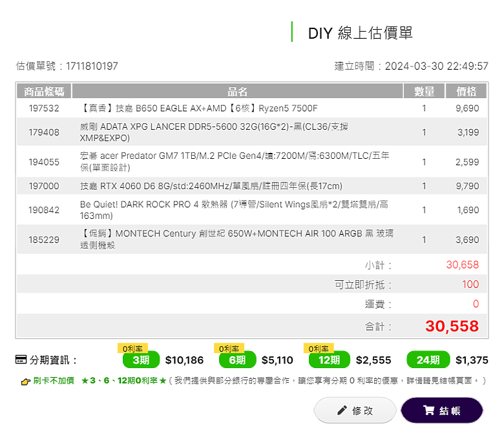Click the 合計 label
This screenshot has height=439, width=504.
click(x=378, y=327)
